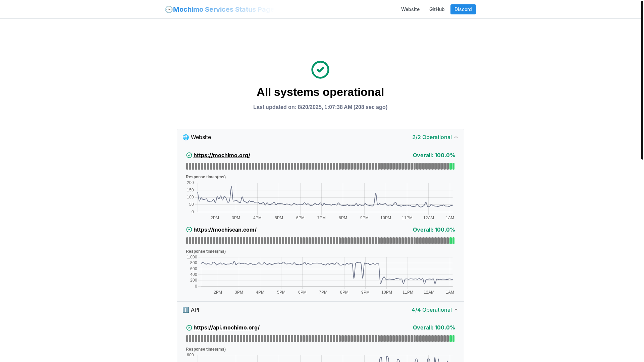Click status check icon beside mochiscan.com
Image resolution: width=644 pixels, height=362 pixels.
click(x=189, y=230)
